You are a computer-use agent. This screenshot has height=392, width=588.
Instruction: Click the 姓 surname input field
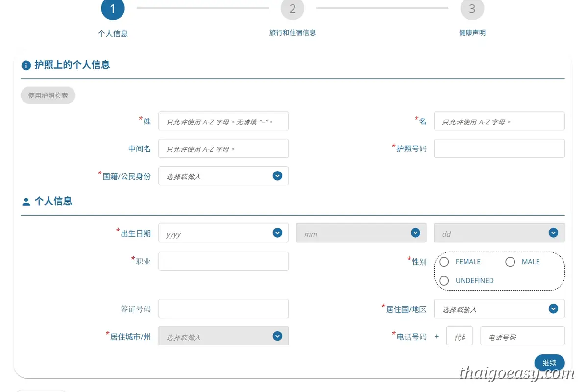click(x=223, y=121)
